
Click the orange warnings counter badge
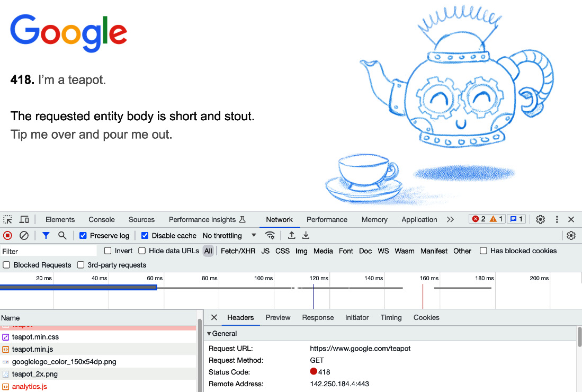(x=496, y=219)
